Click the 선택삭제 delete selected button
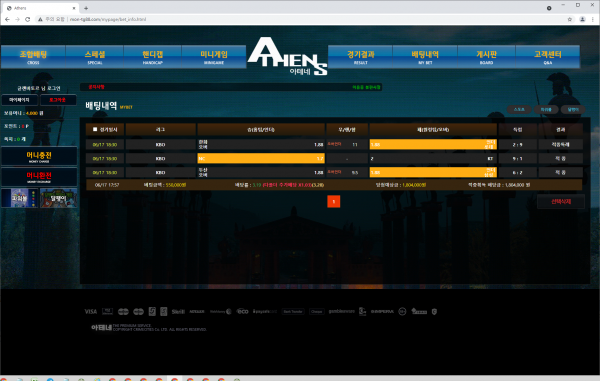This screenshot has height=381, width=600. (561, 202)
